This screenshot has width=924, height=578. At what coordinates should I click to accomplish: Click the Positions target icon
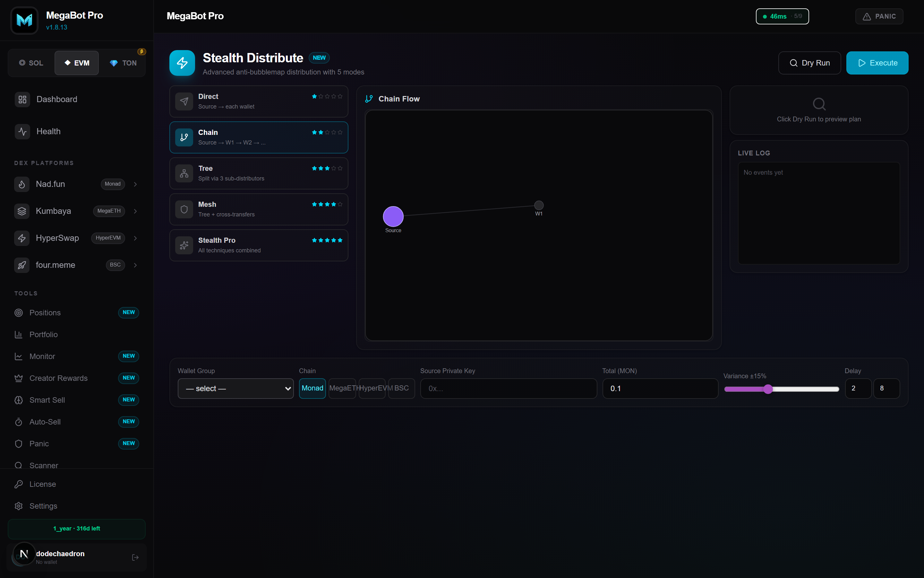18,313
